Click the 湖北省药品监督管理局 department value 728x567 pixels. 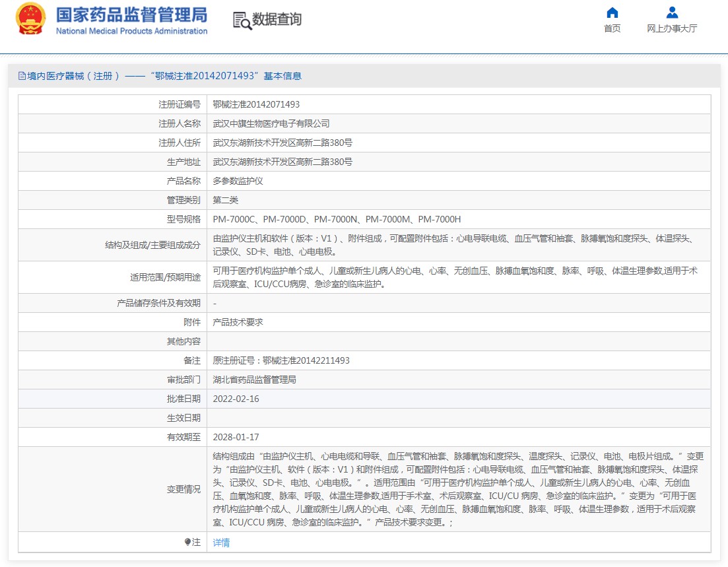[254, 380]
